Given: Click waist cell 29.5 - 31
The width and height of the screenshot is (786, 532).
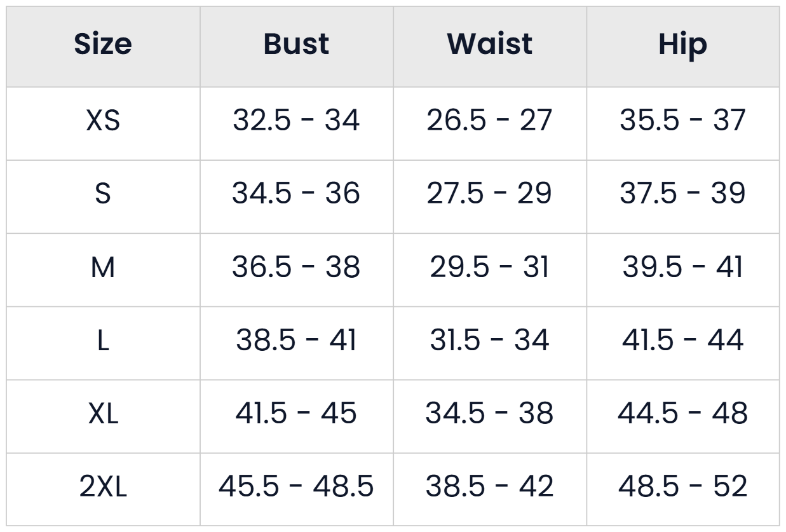Looking at the screenshot, I should point(489,267).
